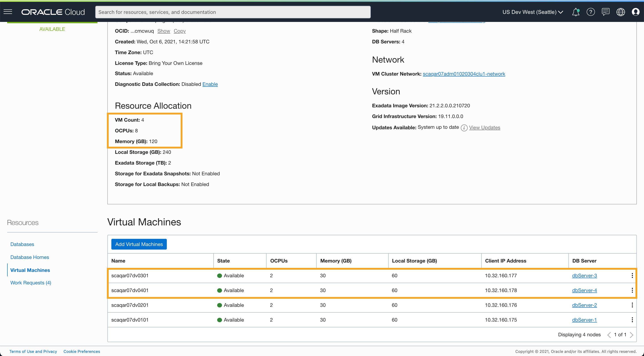Screen dimensions: 644x356
Task: Expand the US Dev West (Seattle) region dropdown
Action: click(x=532, y=12)
